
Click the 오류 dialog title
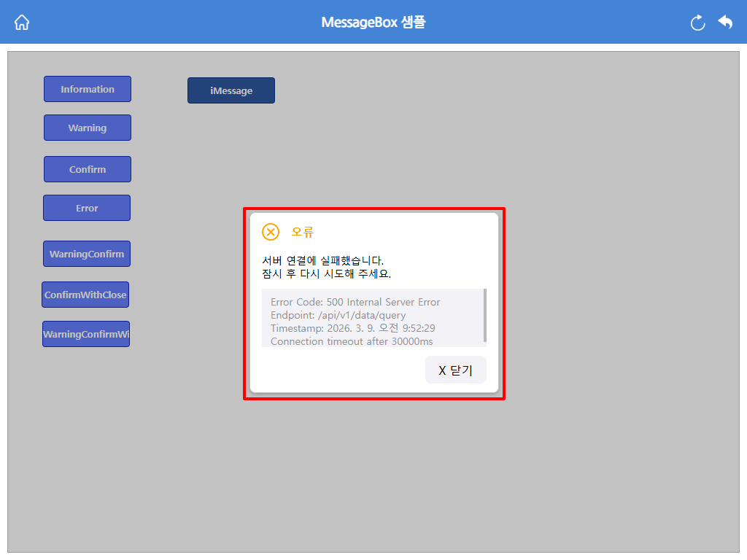(x=303, y=232)
